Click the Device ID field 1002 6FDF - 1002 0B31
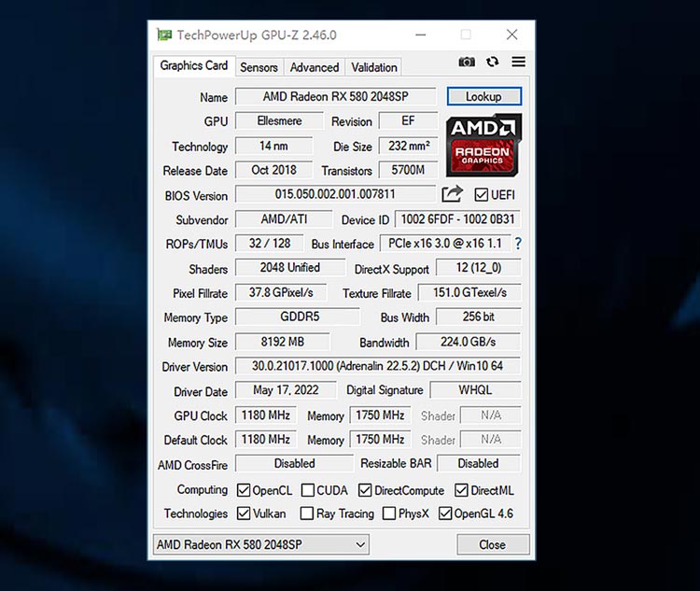The width and height of the screenshot is (700, 591). [457, 219]
